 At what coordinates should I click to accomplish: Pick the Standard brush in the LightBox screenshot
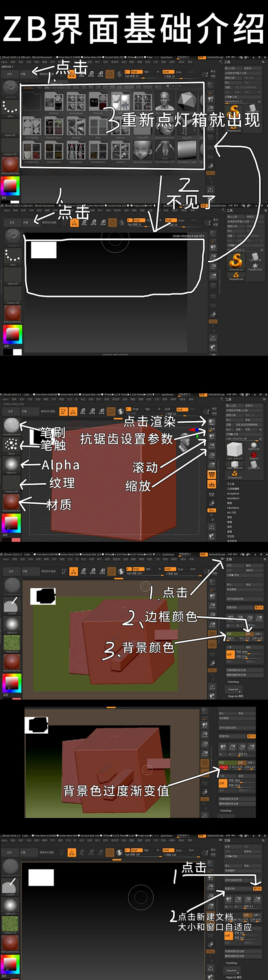(x=10, y=89)
